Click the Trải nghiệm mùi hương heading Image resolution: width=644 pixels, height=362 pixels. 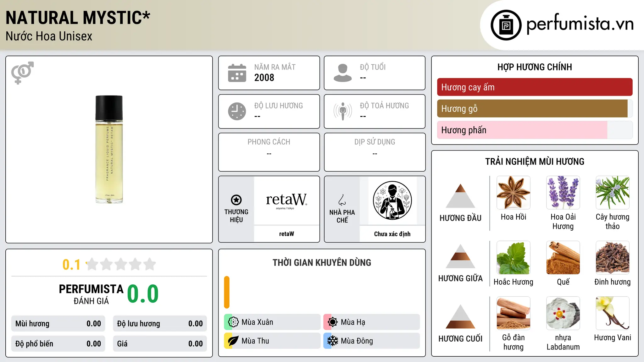click(535, 162)
